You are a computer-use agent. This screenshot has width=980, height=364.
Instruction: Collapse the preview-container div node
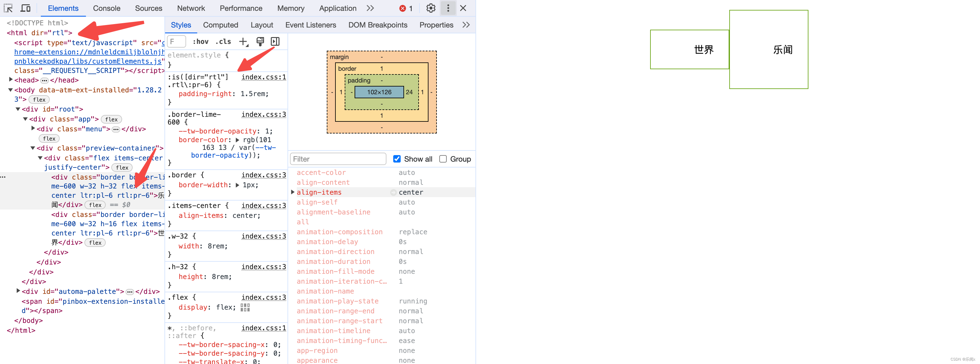(33, 148)
